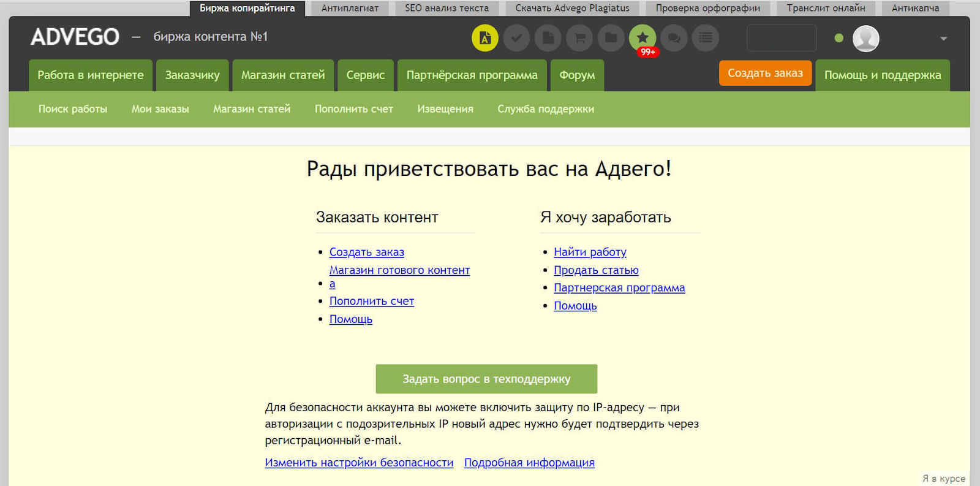980x486 pixels.
Task: Open the Транслит онлайн tab
Action: 826,8
